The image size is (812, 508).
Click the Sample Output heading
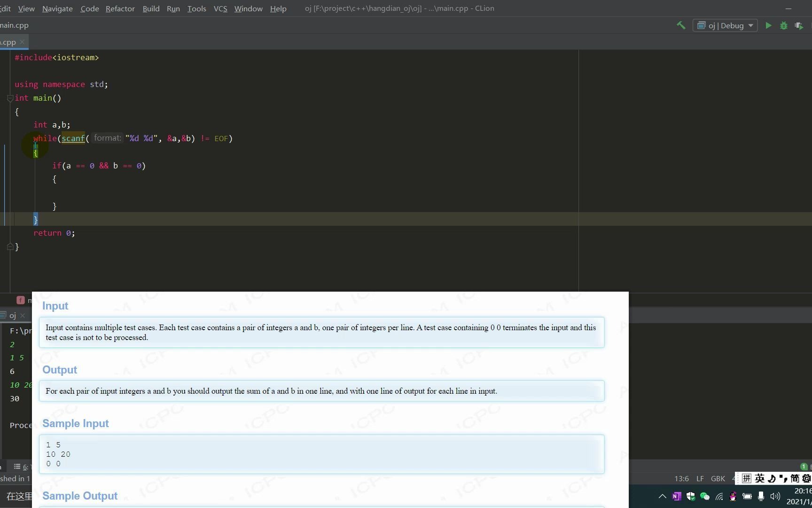pos(80,496)
